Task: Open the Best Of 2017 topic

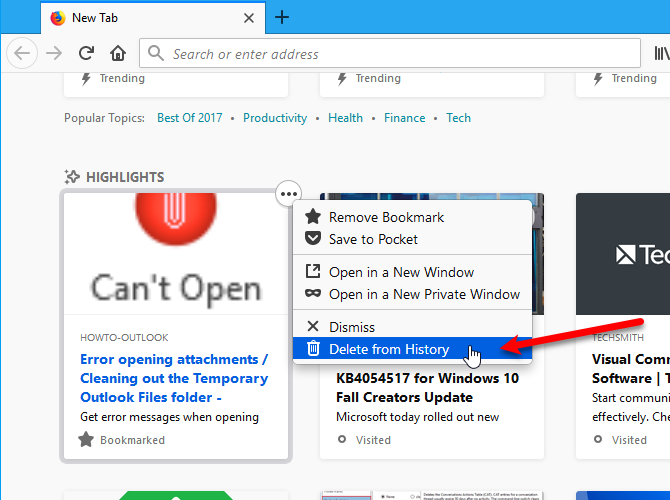Action: click(x=190, y=118)
